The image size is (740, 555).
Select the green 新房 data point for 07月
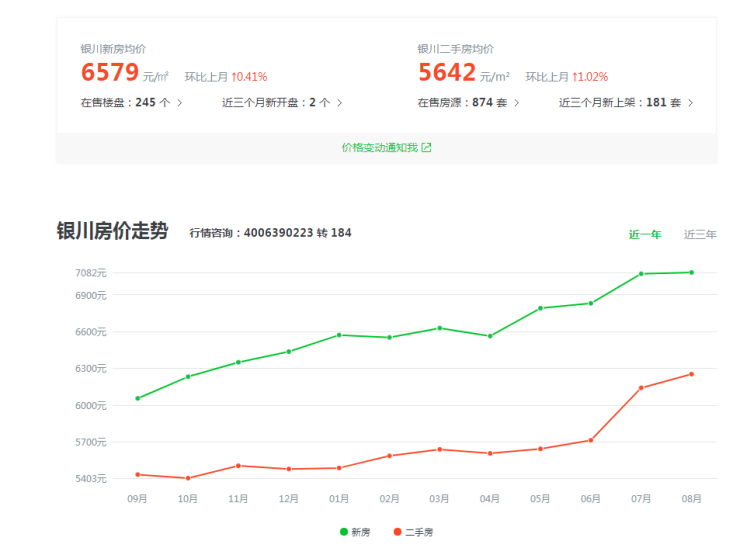tap(641, 274)
